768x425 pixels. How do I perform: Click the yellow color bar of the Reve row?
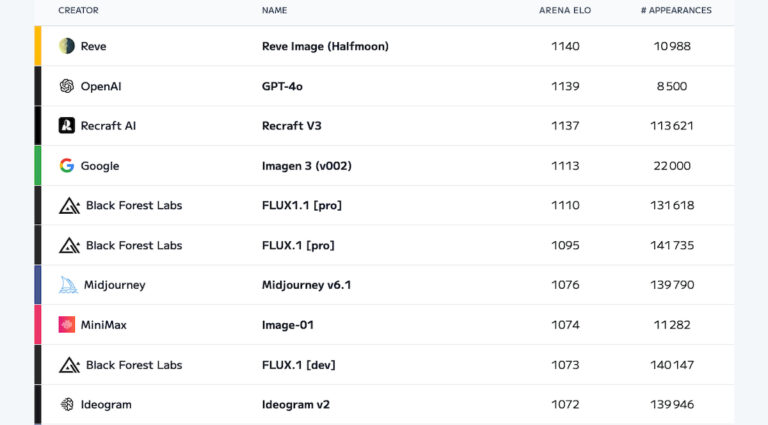point(38,46)
